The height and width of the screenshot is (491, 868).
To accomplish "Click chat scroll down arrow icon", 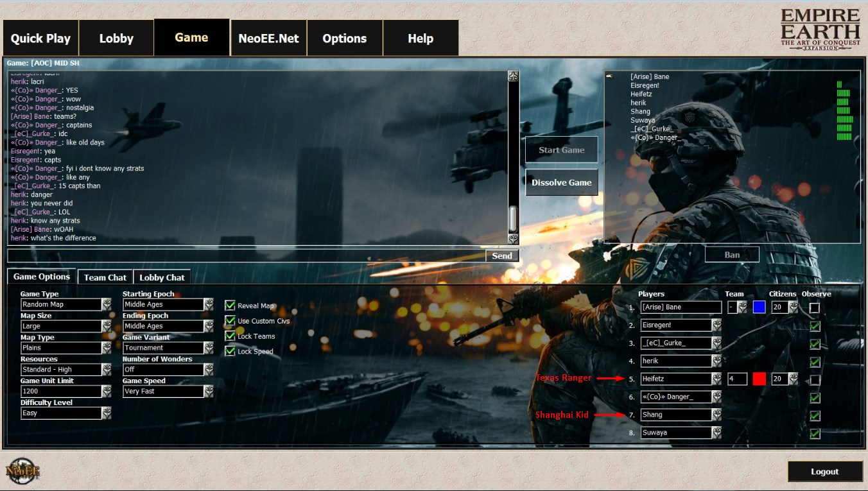I will (512, 239).
